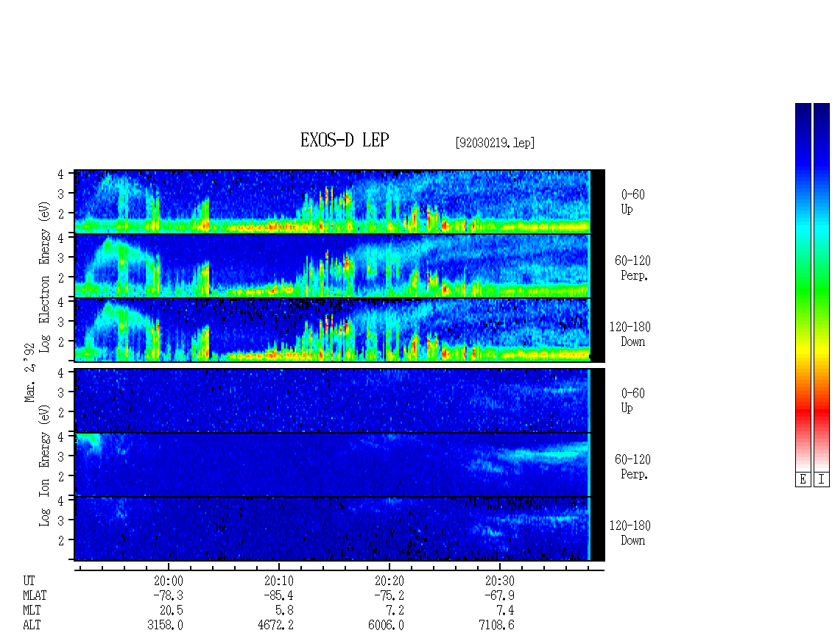Click the Log Ion Energy (eV) axis label

pos(44,465)
